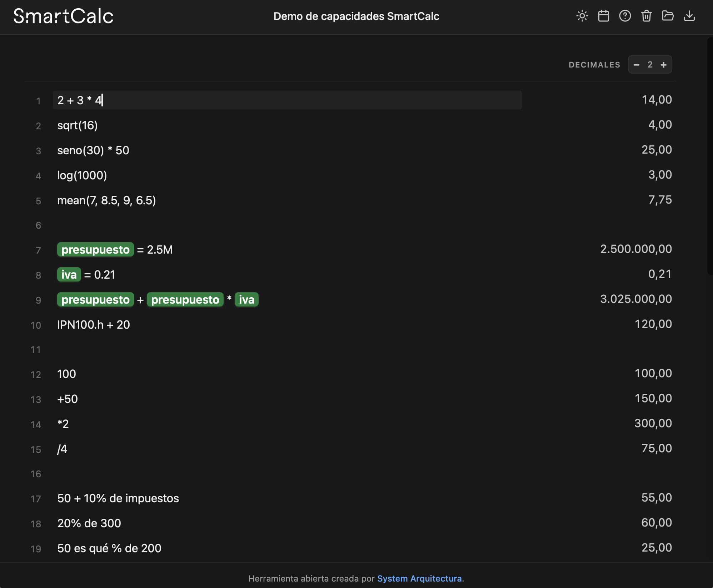Select line 'IPN100.h + 20'
The height and width of the screenshot is (588, 713).
coord(287,324)
